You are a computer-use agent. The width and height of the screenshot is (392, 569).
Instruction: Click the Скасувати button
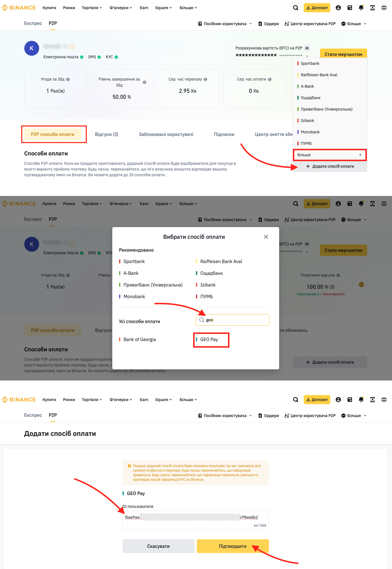pyautogui.click(x=158, y=546)
